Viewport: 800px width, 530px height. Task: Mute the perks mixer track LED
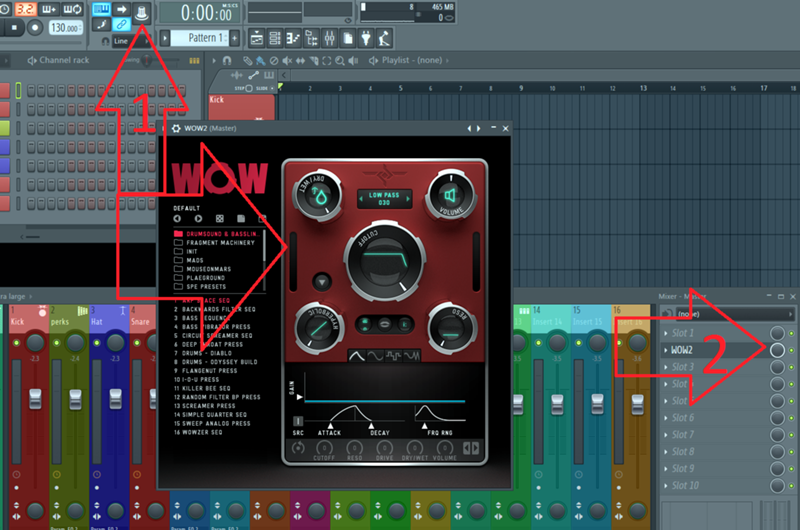pyautogui.click(x=57, y=343)
